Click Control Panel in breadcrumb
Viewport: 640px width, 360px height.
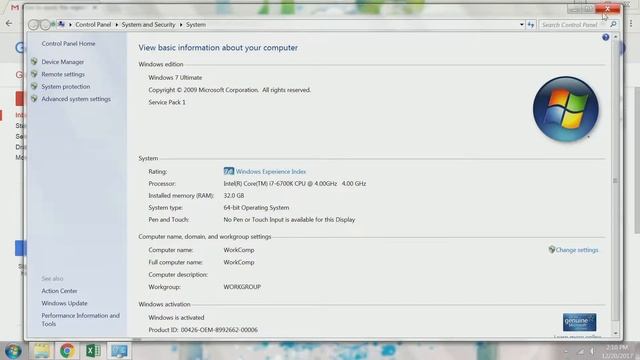tap(93, 24)
